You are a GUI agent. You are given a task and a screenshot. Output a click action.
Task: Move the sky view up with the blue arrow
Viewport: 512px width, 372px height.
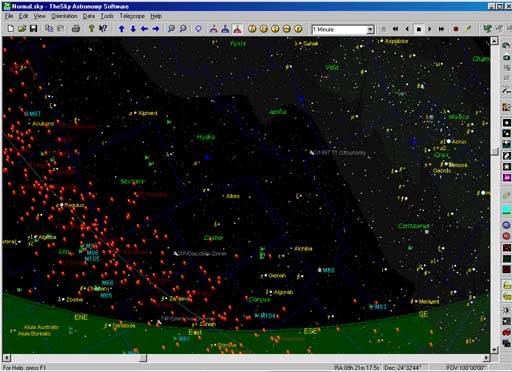122,29
